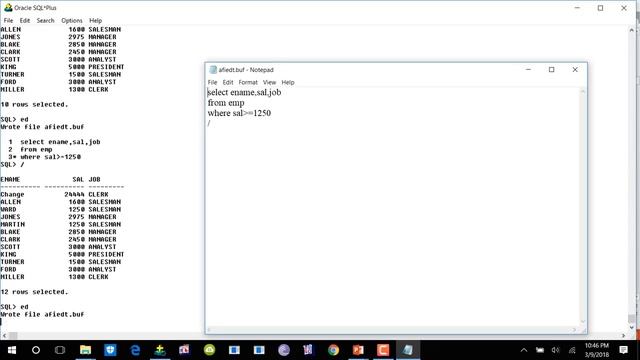
Task: Open Task View on the taskbar
Action: [60, 350]
